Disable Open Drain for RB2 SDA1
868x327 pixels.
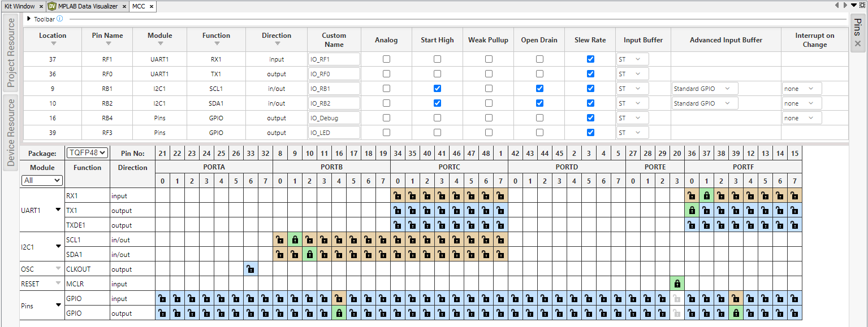tap(539, 103)
